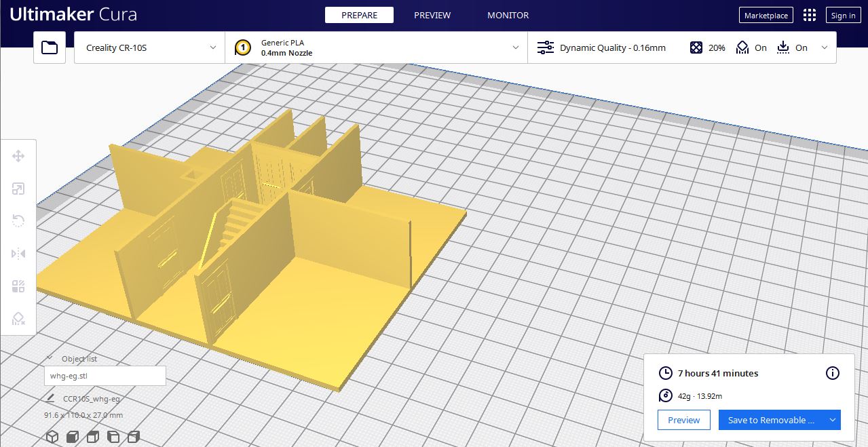
Task: Open file using the folder icon
Action: (50, 47)
